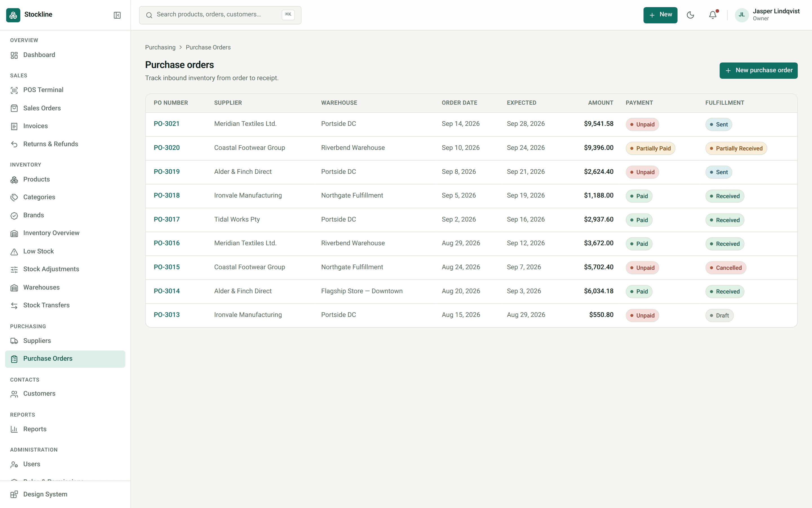This screenshot has width=812, height=508.
Task: Click the Brands badge icon
Action: coord(14,215)
